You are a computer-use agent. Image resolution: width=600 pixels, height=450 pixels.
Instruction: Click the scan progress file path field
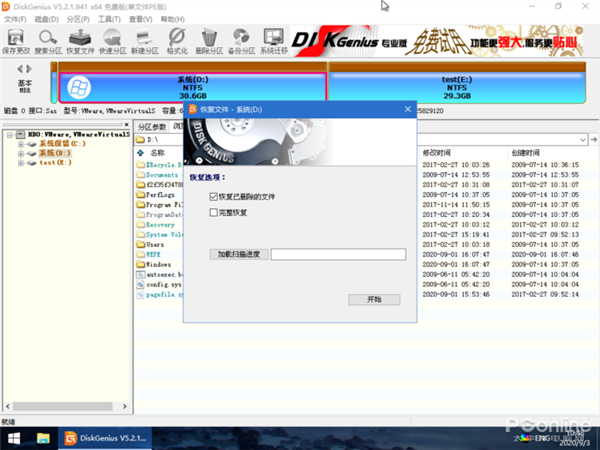click(x=338, y=254)
